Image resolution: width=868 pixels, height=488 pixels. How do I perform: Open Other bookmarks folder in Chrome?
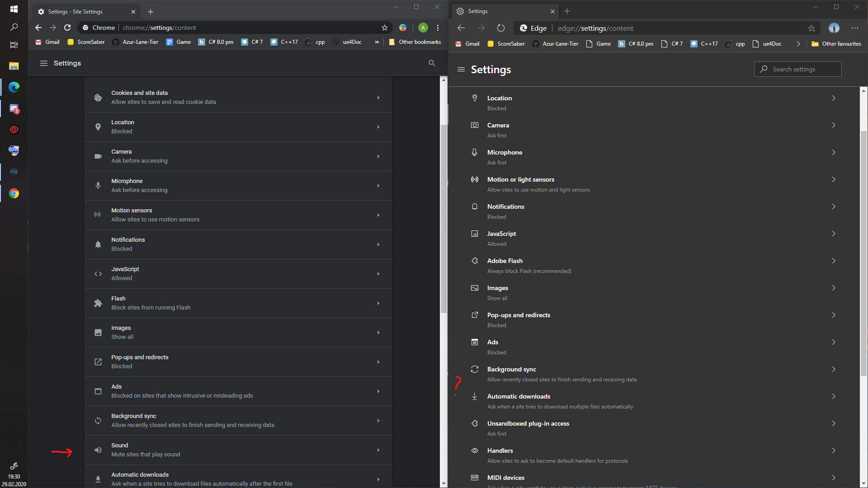click(x=415, y=42)
